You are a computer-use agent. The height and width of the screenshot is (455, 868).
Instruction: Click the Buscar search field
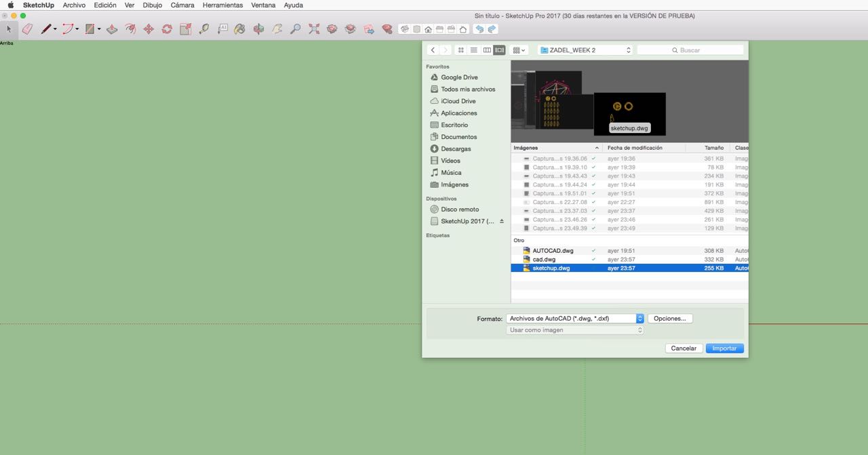point(690,50)
